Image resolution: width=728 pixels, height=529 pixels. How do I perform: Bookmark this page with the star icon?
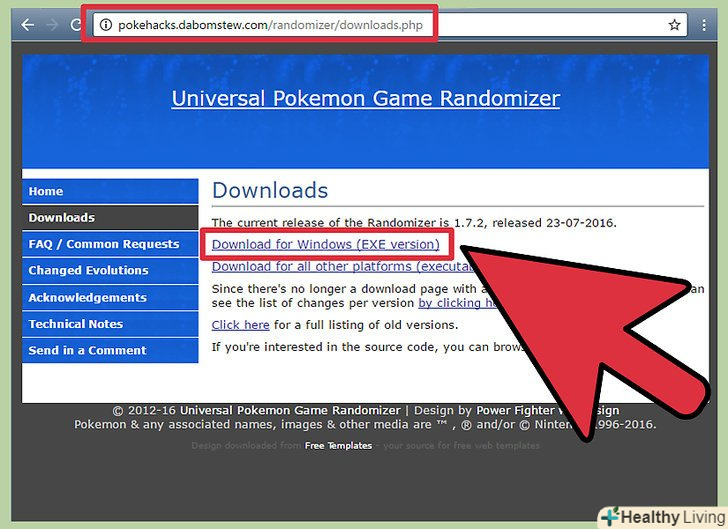674,25
